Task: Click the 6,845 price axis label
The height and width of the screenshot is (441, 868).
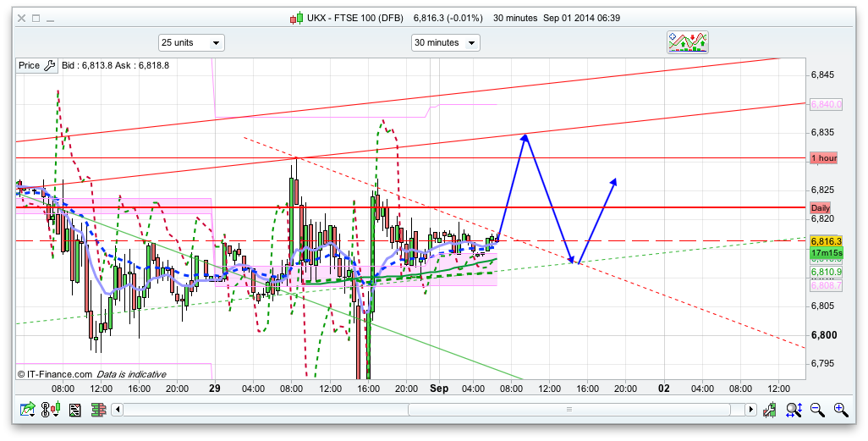Action: point(822,74)
